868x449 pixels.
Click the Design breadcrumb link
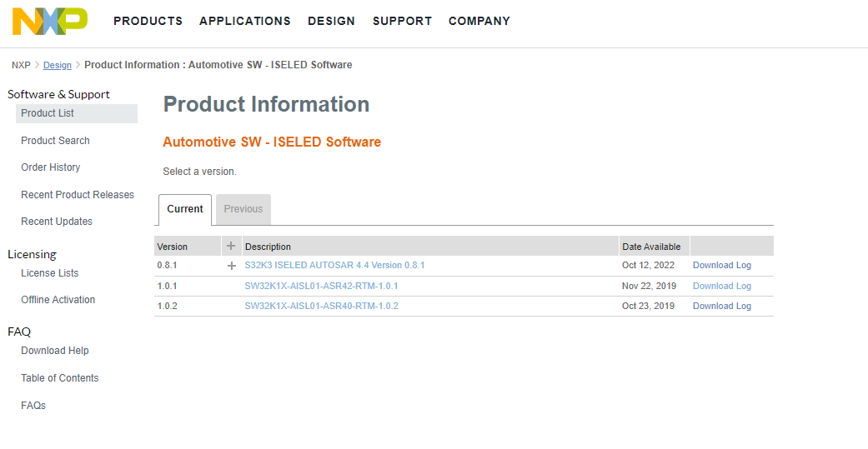click(x=58, y=65)
